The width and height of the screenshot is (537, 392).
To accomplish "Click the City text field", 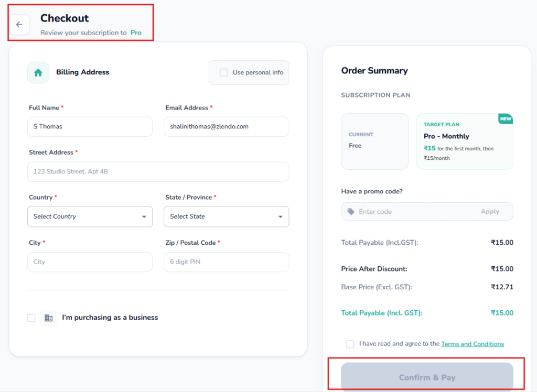I will 90,262.
